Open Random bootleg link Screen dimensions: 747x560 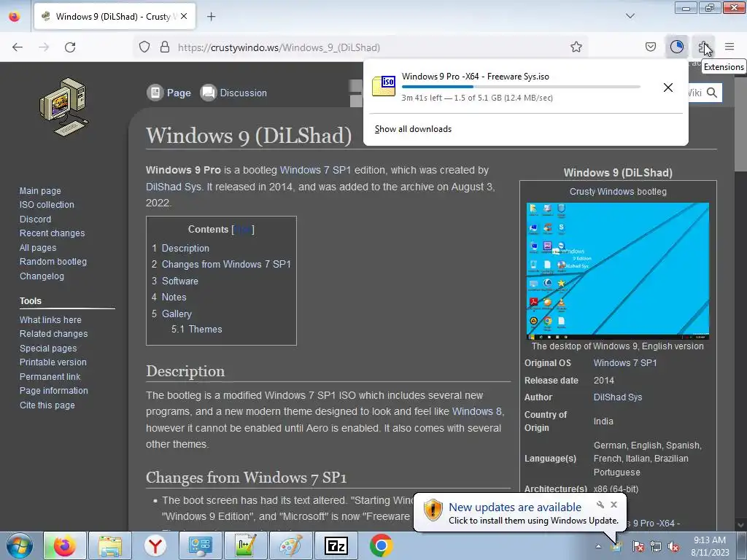click(53, 262)
